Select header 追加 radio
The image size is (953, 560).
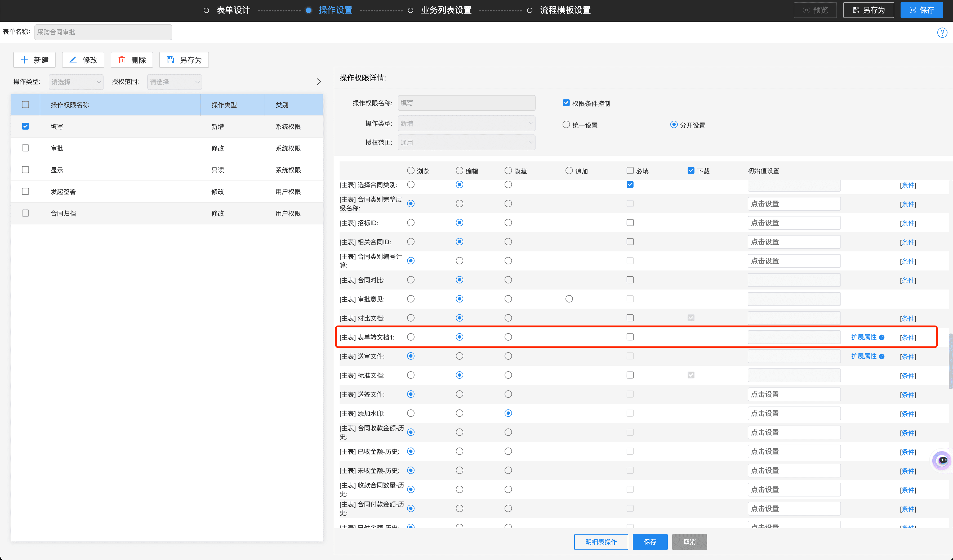[569, 171]
